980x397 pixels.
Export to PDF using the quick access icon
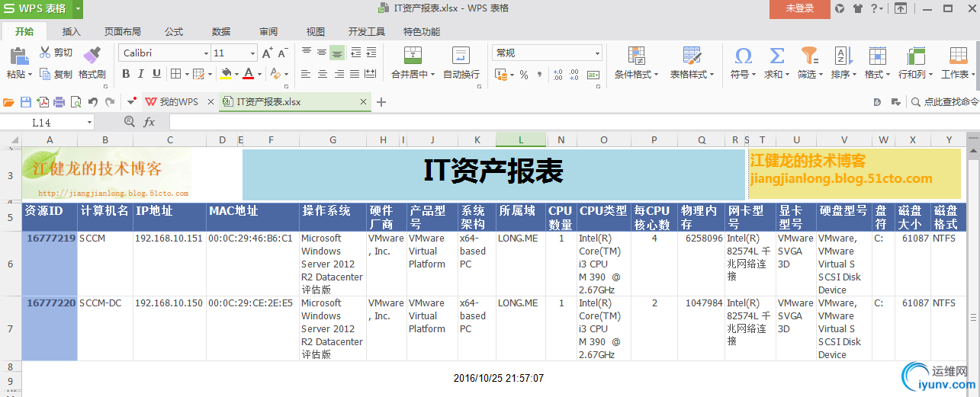[43, 102]
